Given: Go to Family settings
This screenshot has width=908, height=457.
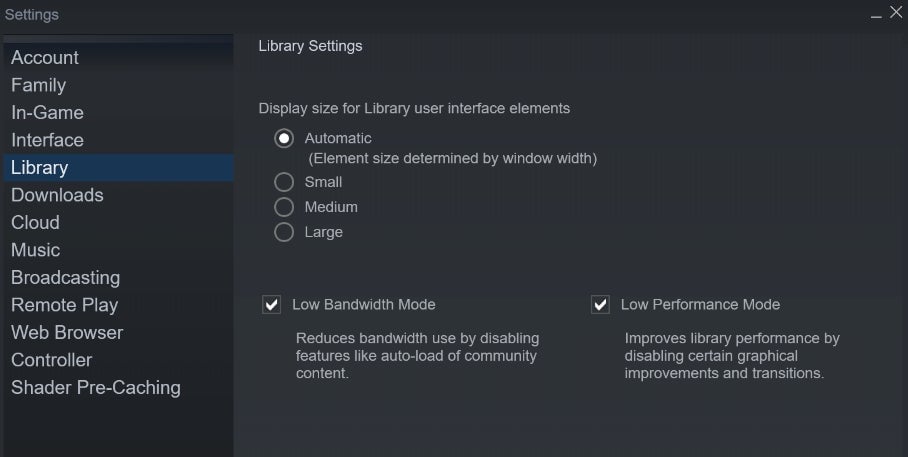Looking at the screenshot, I should 38,85.
